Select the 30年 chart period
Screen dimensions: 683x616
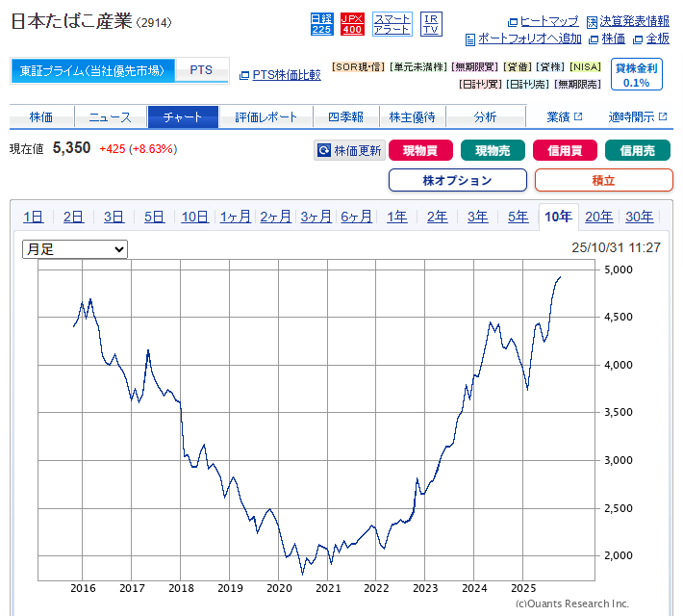pos(639,217)
